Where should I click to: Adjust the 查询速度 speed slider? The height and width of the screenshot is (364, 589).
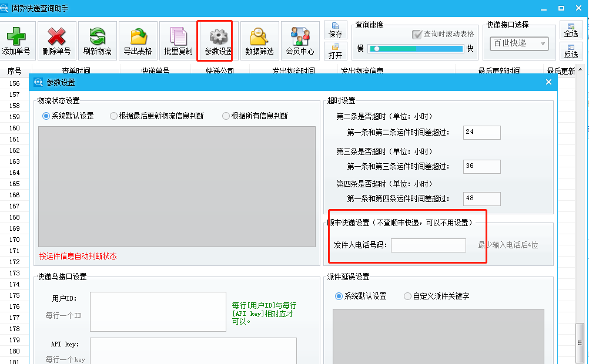click(377, 49)
